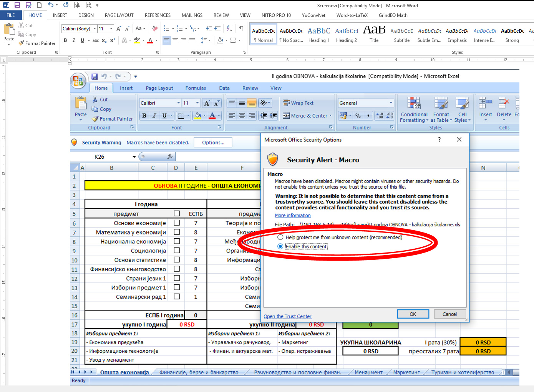The width and height of the screenshot is (534, 392).
Task: Expand Word's Paste options arrow
Action: pos(9,45)
